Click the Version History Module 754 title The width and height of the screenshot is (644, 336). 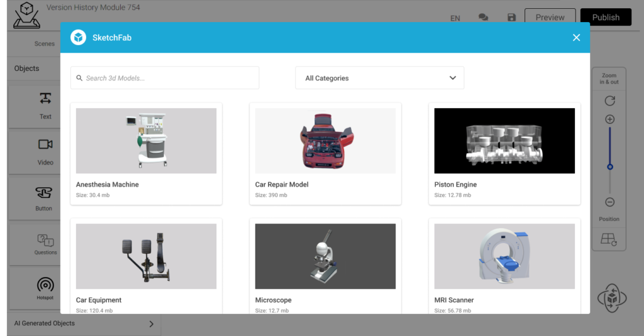click(x=93, y=8)
